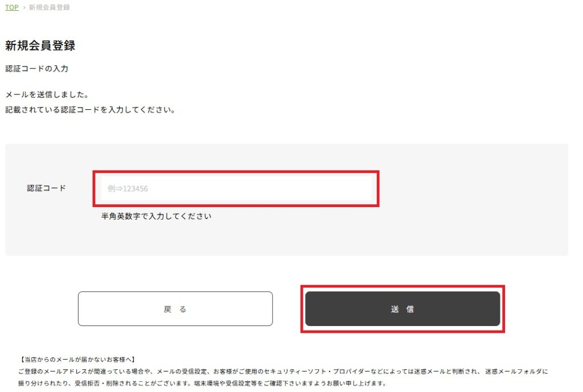Focus the 認証コード input field

tap(236, 189)
